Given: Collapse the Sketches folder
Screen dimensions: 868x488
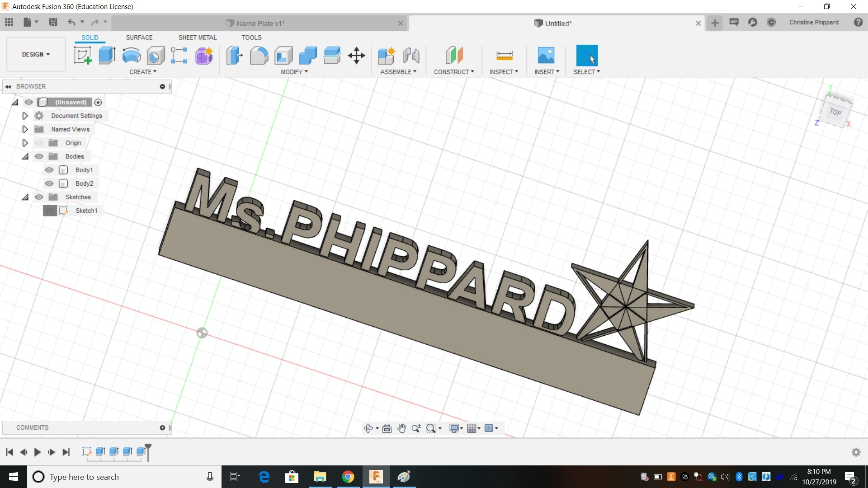Looking at the screenshot, I should (x=25, y=197).
